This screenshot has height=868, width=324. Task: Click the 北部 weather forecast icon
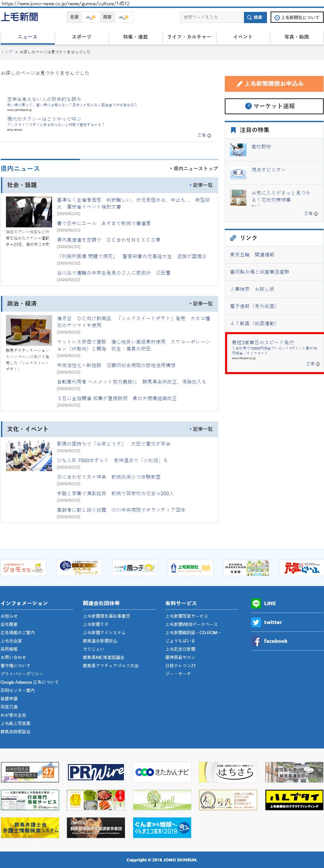[90, 17]
